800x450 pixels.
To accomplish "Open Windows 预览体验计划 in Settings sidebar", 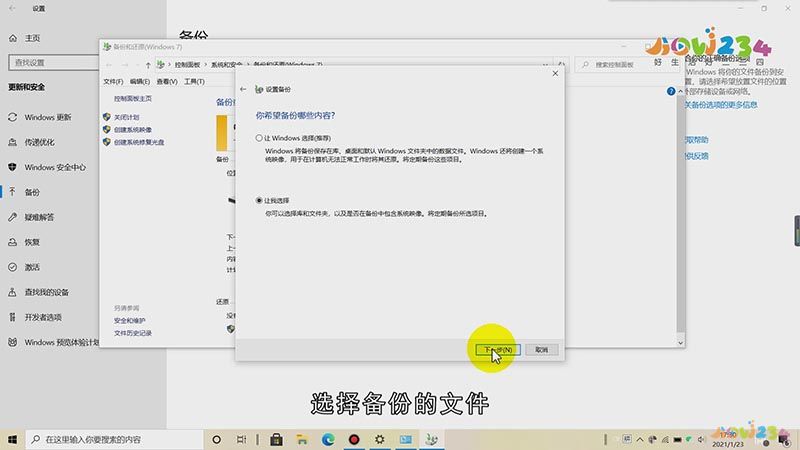I will (x=61, y=342).
